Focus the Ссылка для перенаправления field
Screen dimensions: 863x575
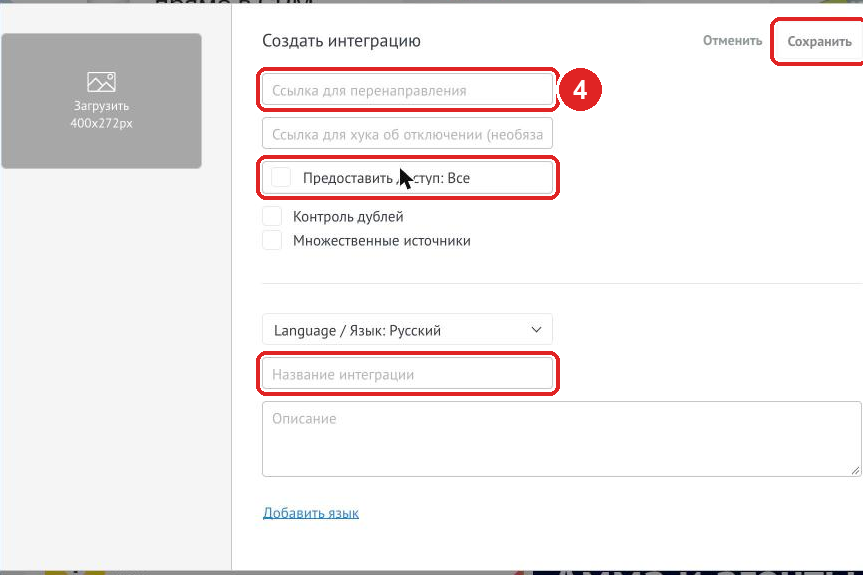pyautogui.click(x=407, y=90)
